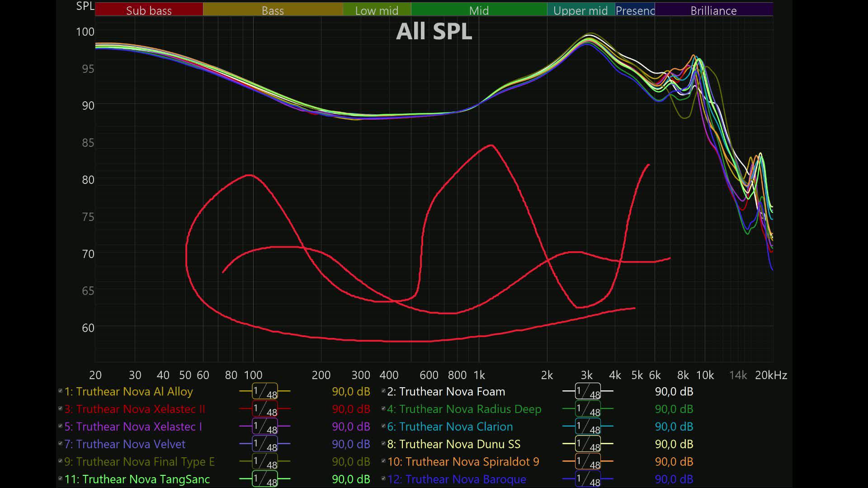Select the '3: Truthear Nova Xelastec II' legend label
This screenshot has width=868, height=488.
coord(135,409)
